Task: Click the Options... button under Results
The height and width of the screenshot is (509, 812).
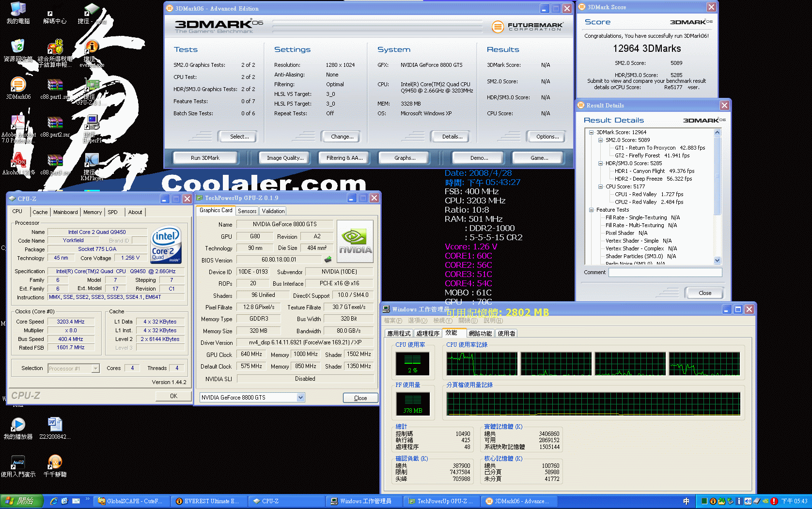Action: click(547, 137)
